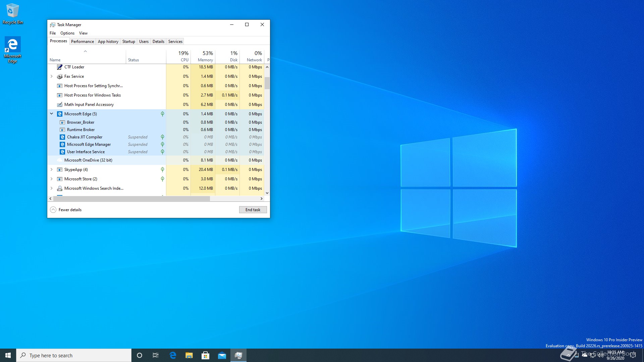Expand the Microsoft Store (2) group
This screenshot has height=362, width=644.
(x=52, y=179)
